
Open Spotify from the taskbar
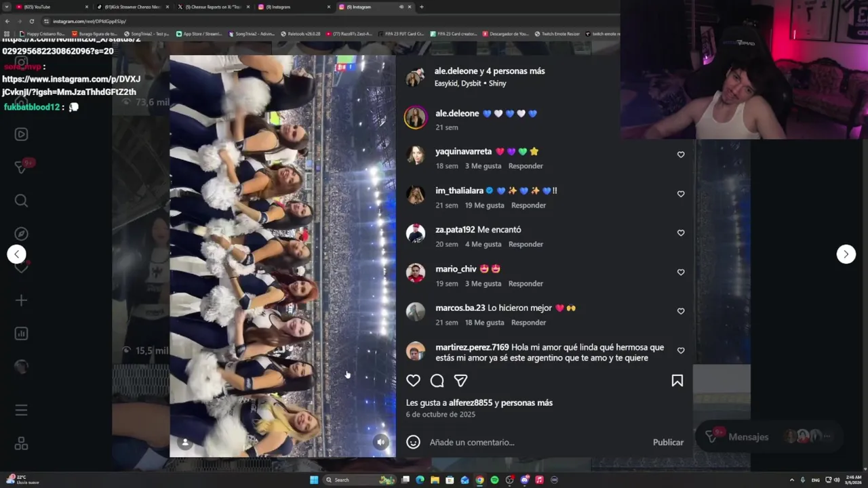pos(494,480)
